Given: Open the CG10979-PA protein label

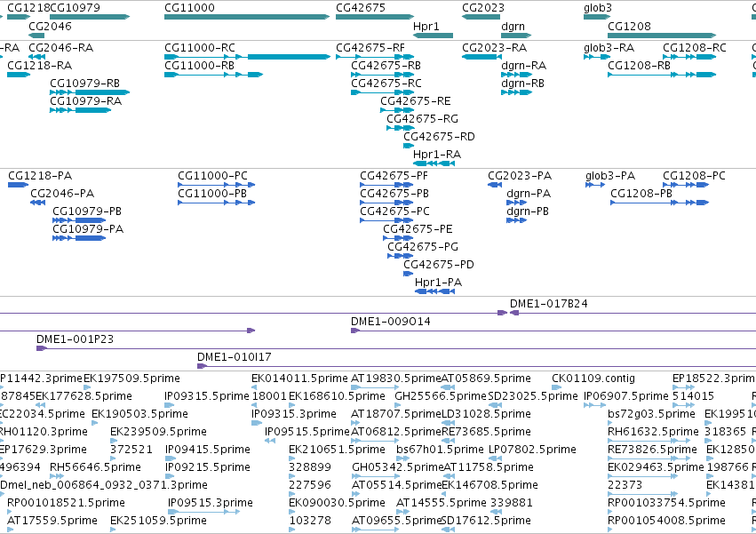Looking at the screenshot, I should 88,228.
